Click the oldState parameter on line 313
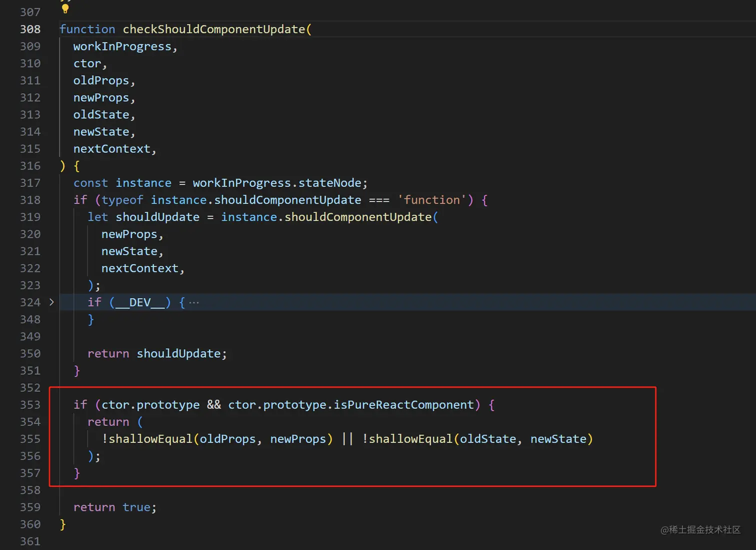The height and width of the screenshot is (550, 756). click(x=101, y=115)
